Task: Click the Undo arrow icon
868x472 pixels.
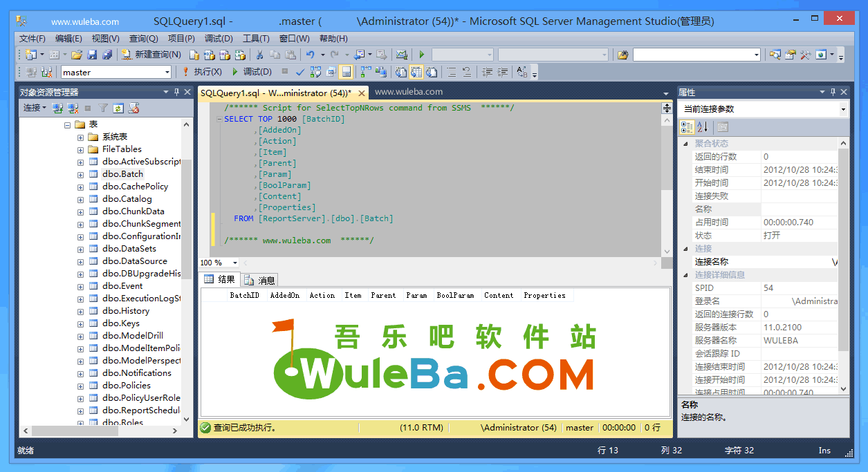Action: tap(311, 55)
